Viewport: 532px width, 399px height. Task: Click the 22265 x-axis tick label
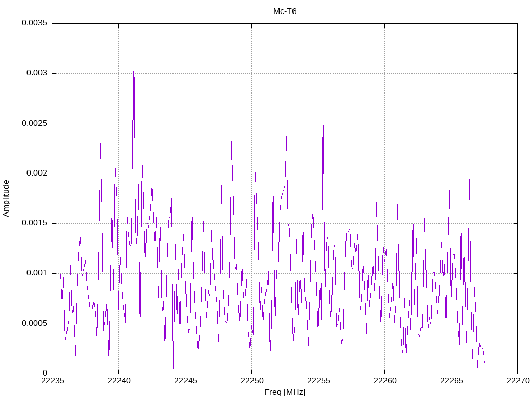pos(451,381)
